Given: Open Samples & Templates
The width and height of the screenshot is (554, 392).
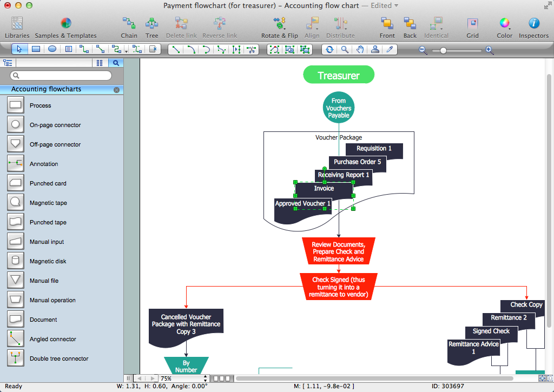Looking at the screenshot, I should (x=65, y=28).
